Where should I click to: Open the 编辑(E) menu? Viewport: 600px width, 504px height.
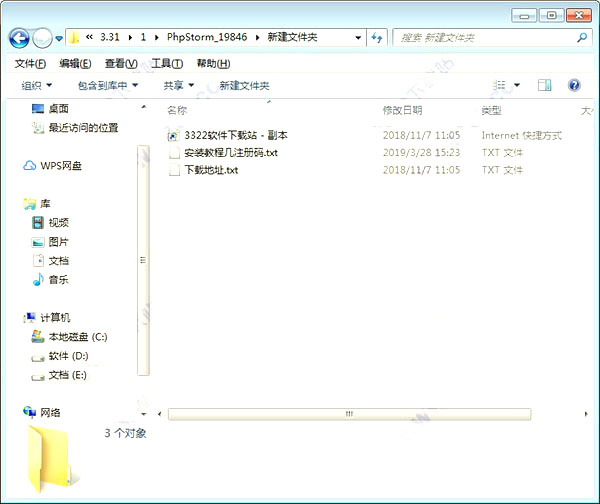pyautogui.click(x=75, y=64)
